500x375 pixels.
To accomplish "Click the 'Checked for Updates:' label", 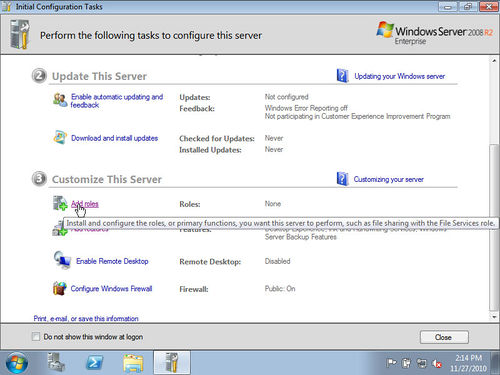I will (x=217, y=138).
